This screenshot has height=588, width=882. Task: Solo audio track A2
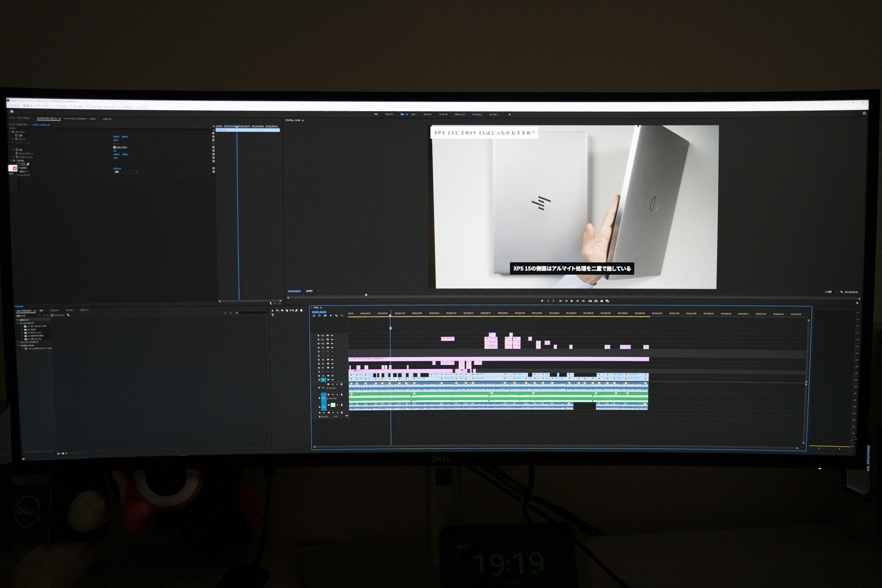pyautogui.click(x=337, y=395)
